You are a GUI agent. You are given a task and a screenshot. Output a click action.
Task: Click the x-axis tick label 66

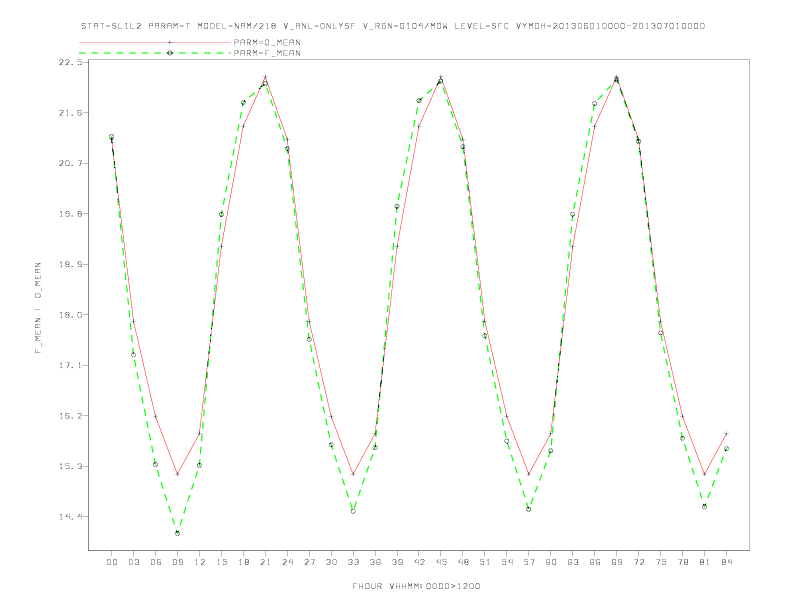coord(595,562)
